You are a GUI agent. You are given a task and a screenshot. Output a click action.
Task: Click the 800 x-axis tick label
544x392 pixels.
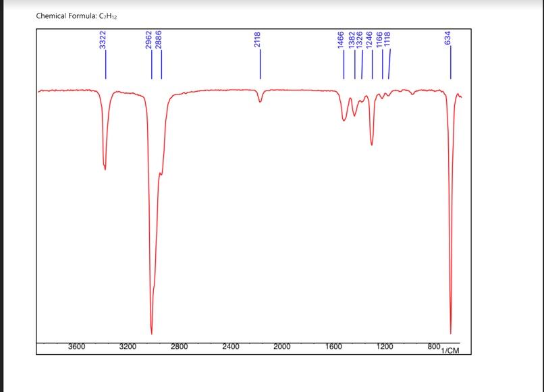coord(434,346)
